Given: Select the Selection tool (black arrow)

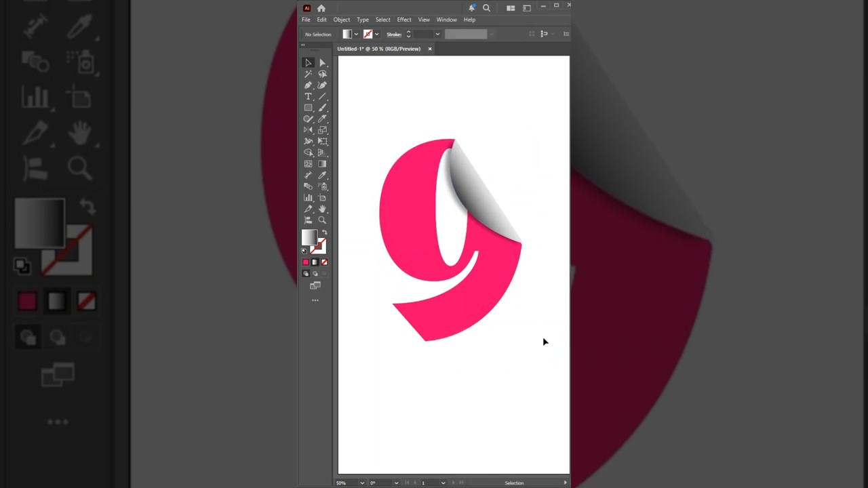Looking at the screenshot, I should coord(308,62).
